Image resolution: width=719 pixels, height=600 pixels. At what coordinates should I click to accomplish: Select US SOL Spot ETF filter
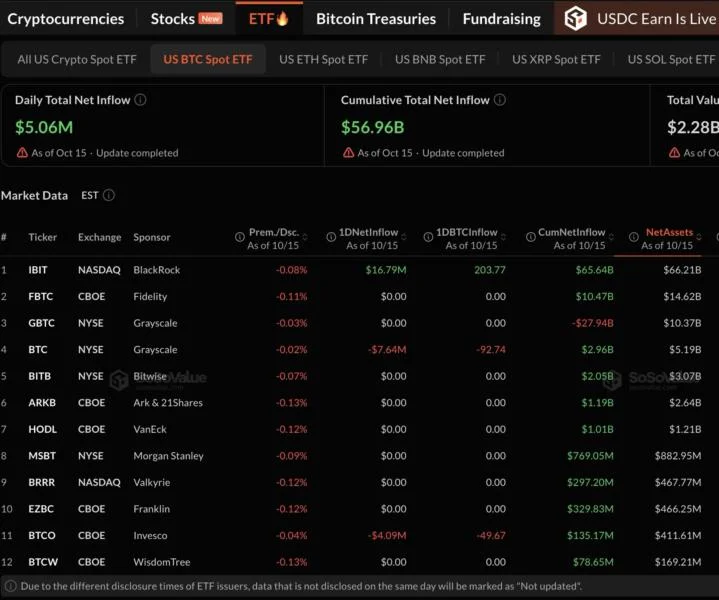tap(671, 60)
